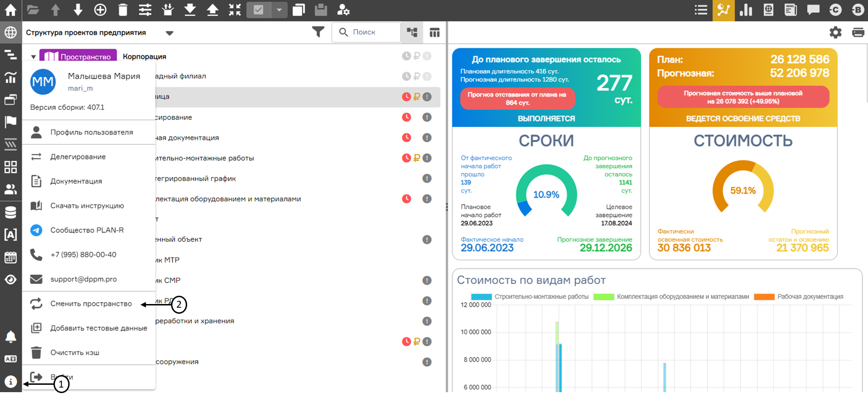Image resolution: width=868 pixels, height=394 pixels.
Task: Upload data with upload arrow icon
Action: tap(213, 10)
